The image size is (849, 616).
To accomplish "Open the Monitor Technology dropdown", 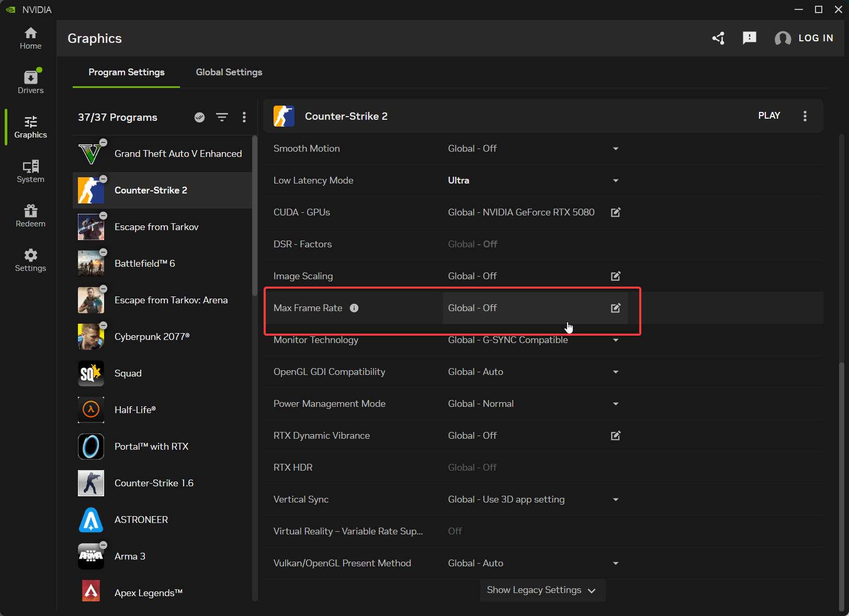I will [x=616, y=340].
